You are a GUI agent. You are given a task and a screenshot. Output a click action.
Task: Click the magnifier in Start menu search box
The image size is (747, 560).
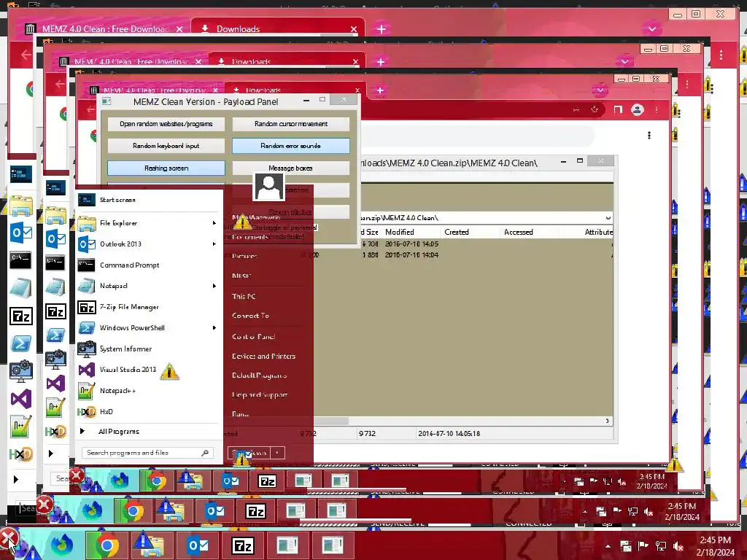pyautogui.click(x=205, y=453)
